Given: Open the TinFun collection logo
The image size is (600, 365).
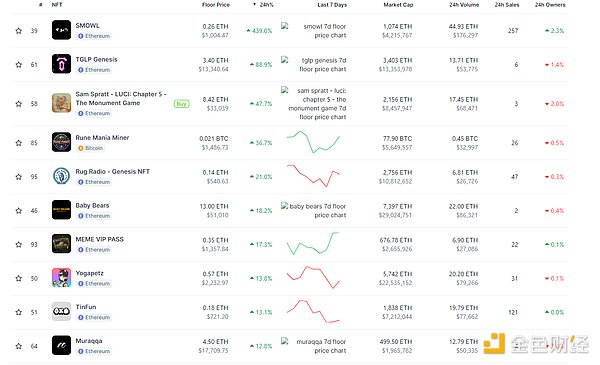Looking at the screenshot, I should [61, 311].
